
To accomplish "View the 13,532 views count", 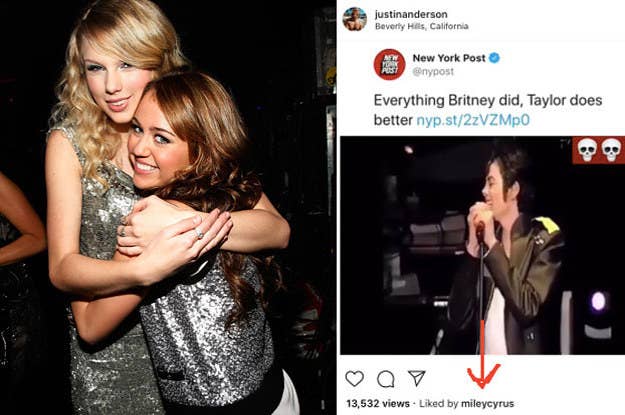I will pos(378,403).
